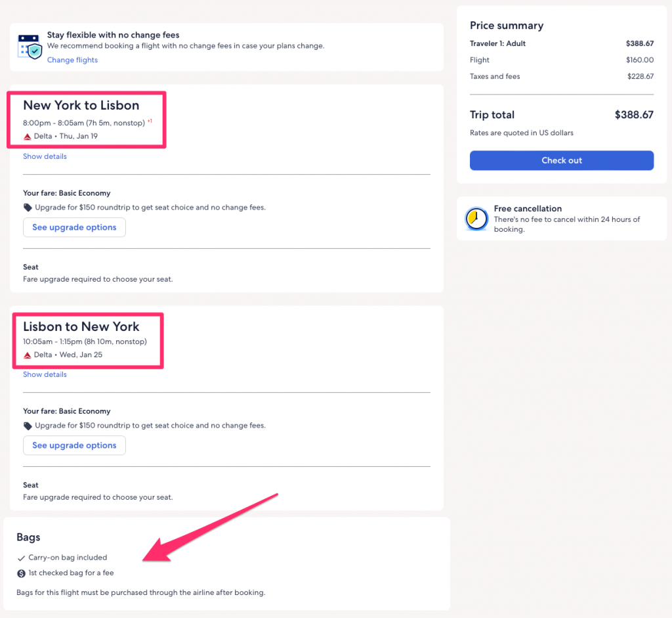The width and height of the screenshot is (672, 618).
Task: Click the calendar shield icon for no change fees
Action: tap(30, 47)
